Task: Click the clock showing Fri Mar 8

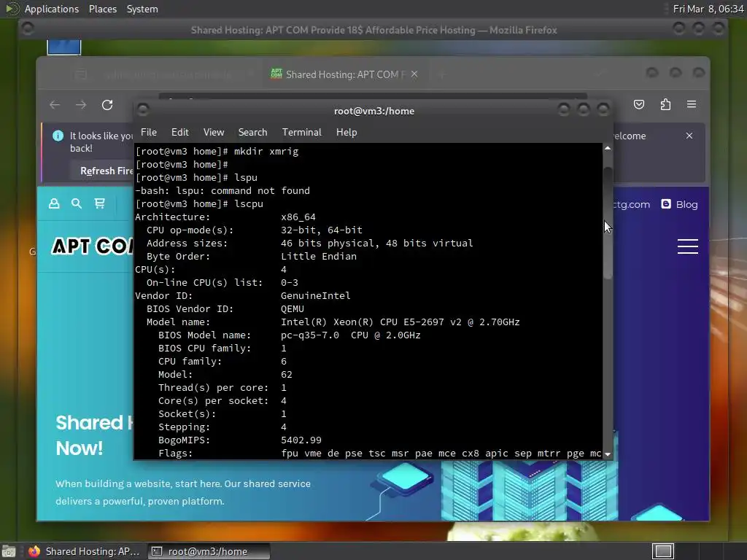Action: (x=708, y=9)
